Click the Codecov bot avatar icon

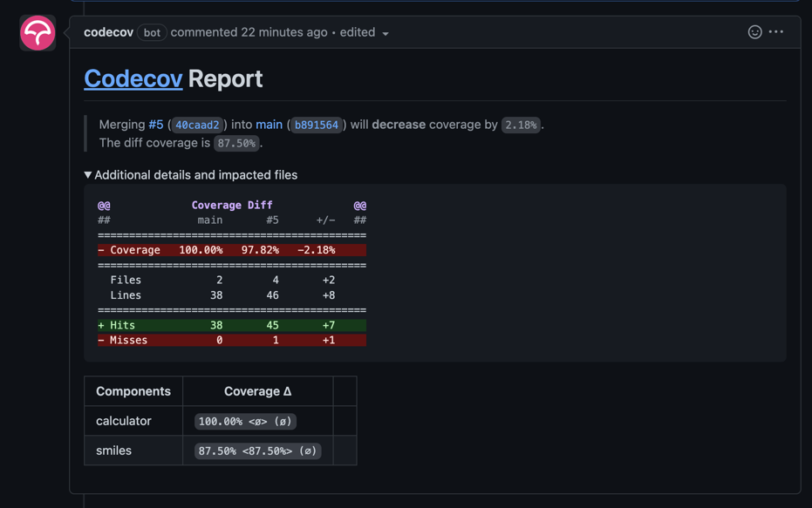click(x=38, y=33)
